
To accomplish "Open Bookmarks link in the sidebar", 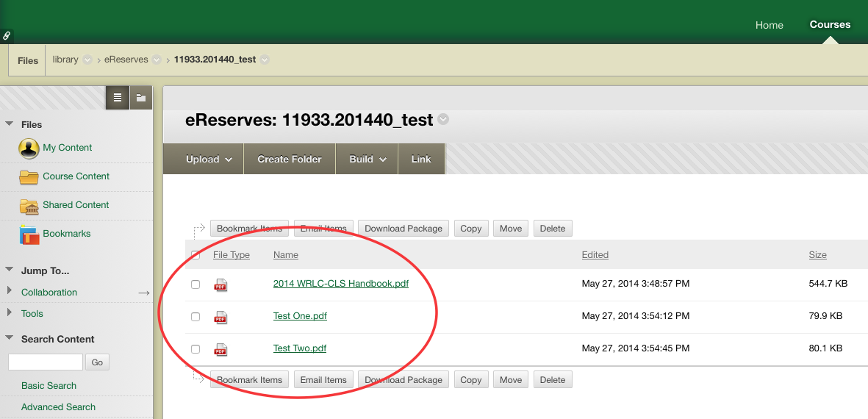I will click(x=66, y=234).
